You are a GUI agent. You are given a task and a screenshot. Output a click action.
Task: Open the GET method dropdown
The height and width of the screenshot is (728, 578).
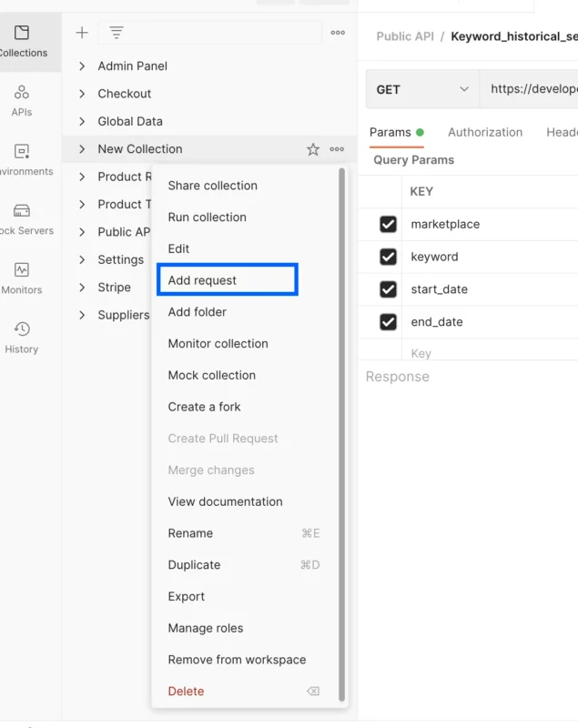422,89
